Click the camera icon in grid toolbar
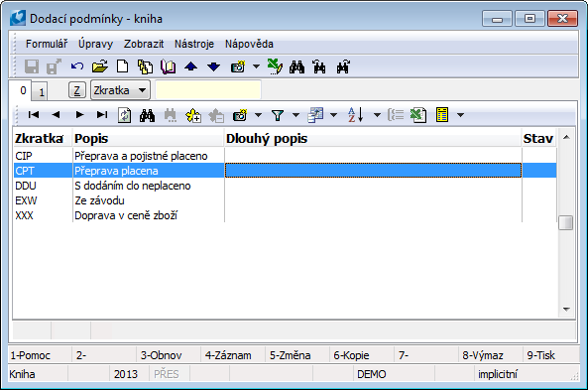Screen dimensions: 588x390 pos(240,115)
